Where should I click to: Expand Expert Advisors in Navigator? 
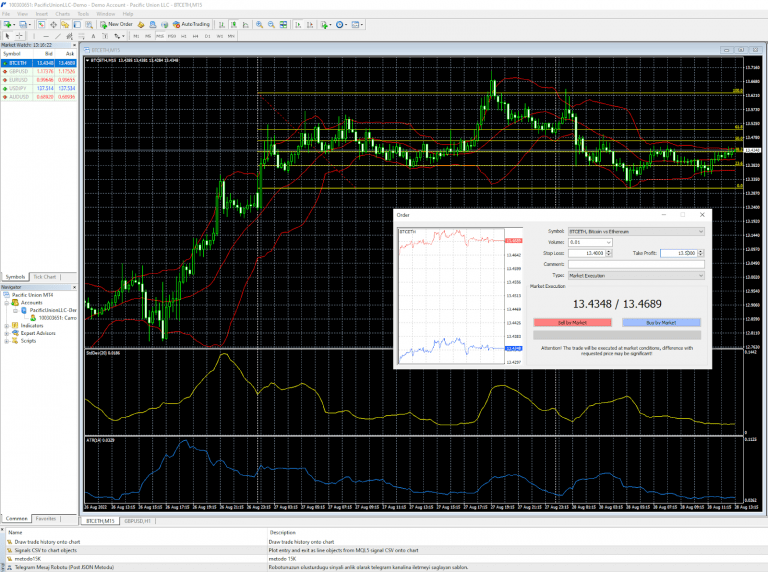[x=6, y=333]
